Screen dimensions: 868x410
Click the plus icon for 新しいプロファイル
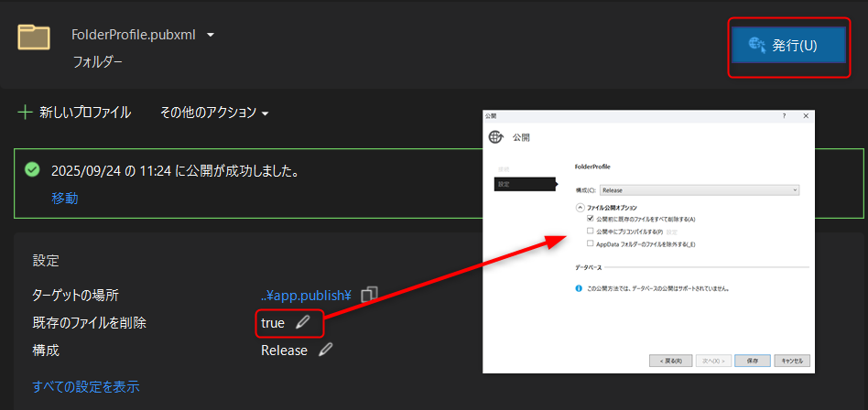pos(25,113)
